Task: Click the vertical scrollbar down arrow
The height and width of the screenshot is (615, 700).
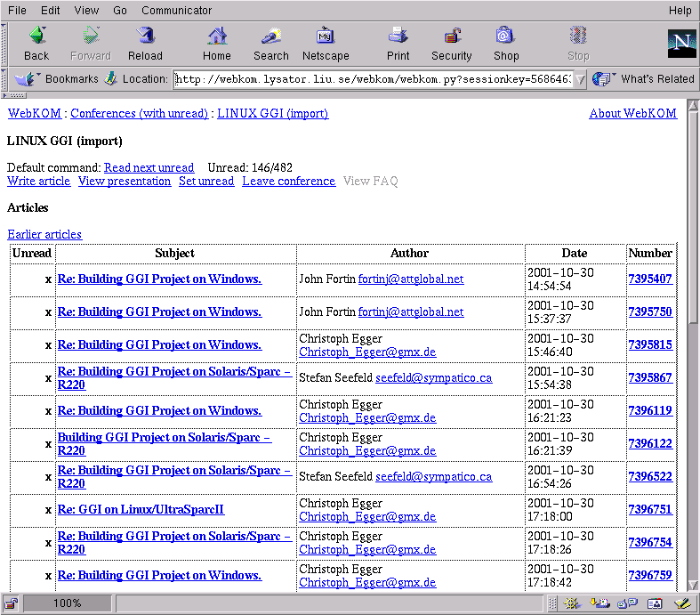Action: tap(693, 585)
